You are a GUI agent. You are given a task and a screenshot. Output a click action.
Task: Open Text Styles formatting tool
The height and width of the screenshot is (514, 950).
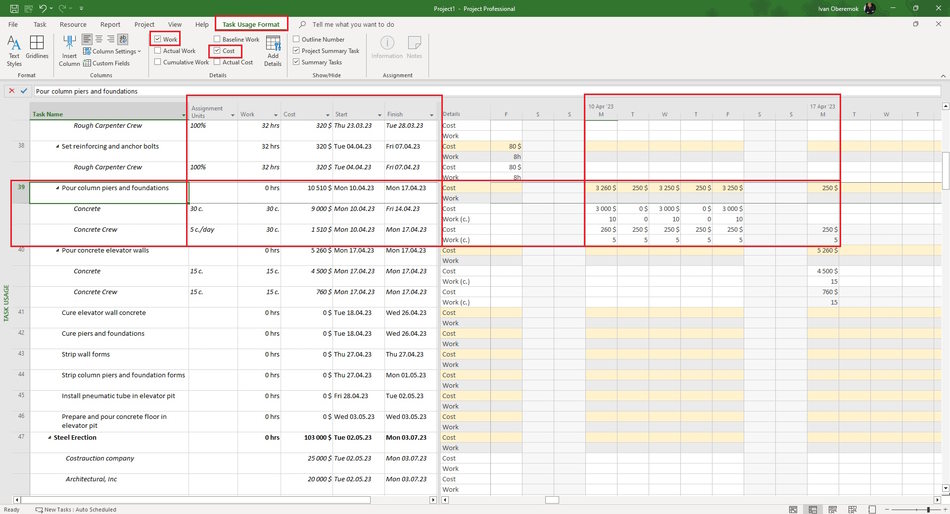click(x=14, y=51)
